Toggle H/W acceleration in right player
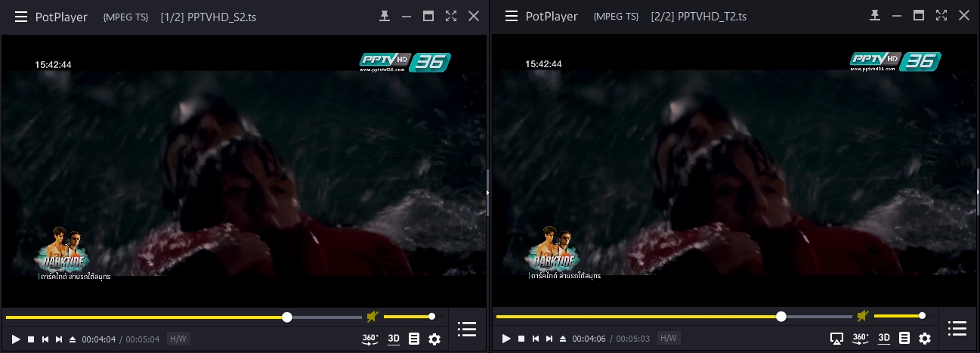 [x=669, y=339]
